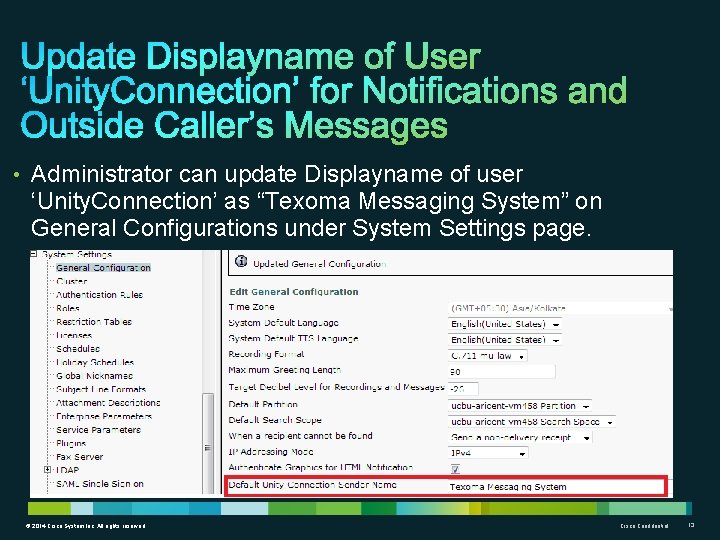Collapse the System Settings tree node
This screenshot has height=540, width=720.
pos(34,254)
